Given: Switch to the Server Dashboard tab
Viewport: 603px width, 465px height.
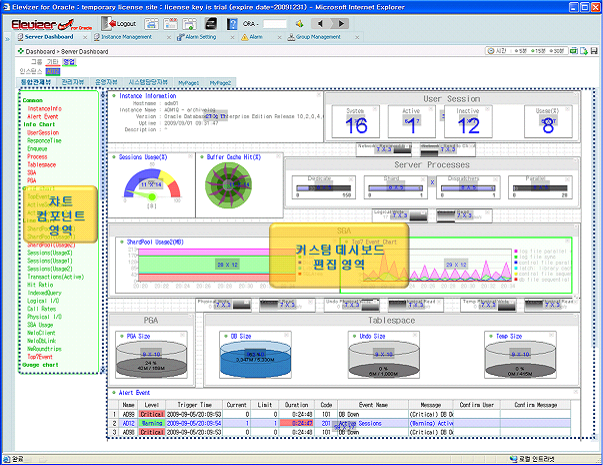Looking at the screenshot, I should coord(49,37).
